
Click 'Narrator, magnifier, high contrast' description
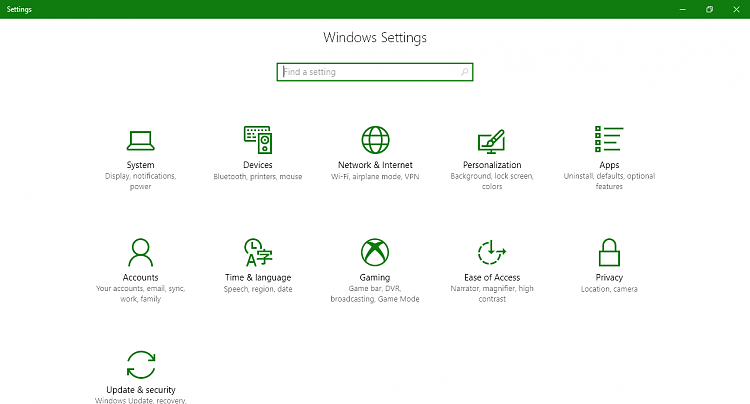pos(492,294)
